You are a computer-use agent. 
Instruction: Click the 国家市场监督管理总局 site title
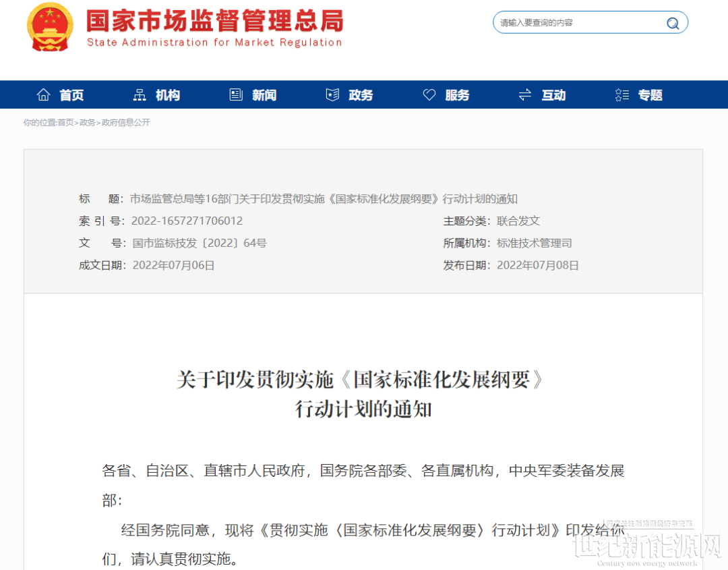point(214,22)
